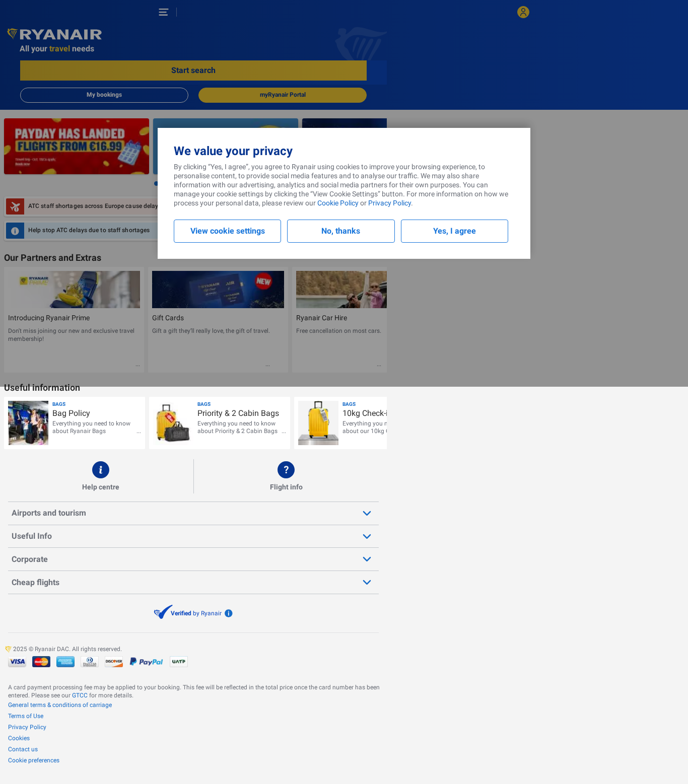Click the Visa payment icon
This screenshot has width=688, height=784.
point(17,662)
